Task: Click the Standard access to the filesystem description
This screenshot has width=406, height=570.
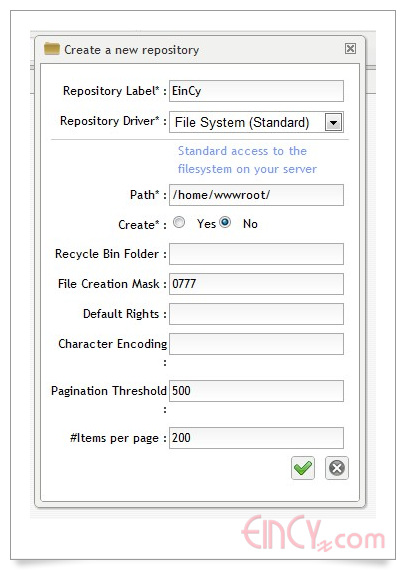Action: tap(247, 160)
